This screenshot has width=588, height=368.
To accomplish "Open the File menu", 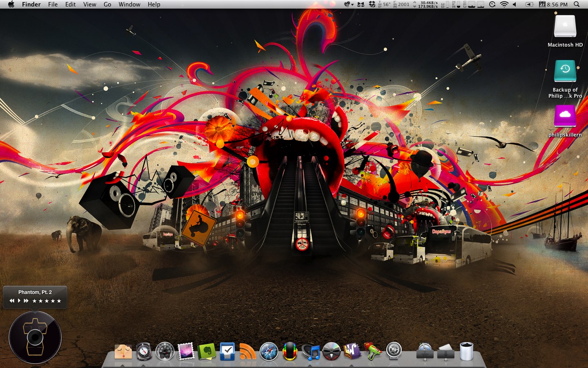I will click(x=53, y=4).
